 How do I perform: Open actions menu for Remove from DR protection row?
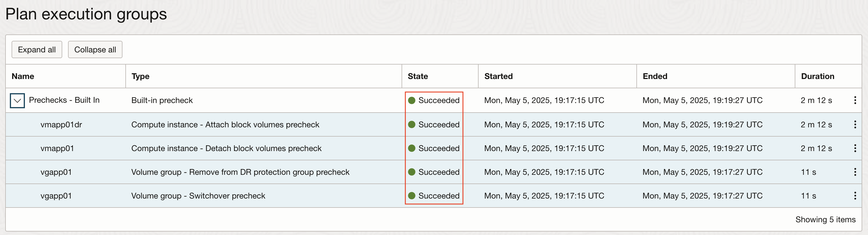[855, 172]
